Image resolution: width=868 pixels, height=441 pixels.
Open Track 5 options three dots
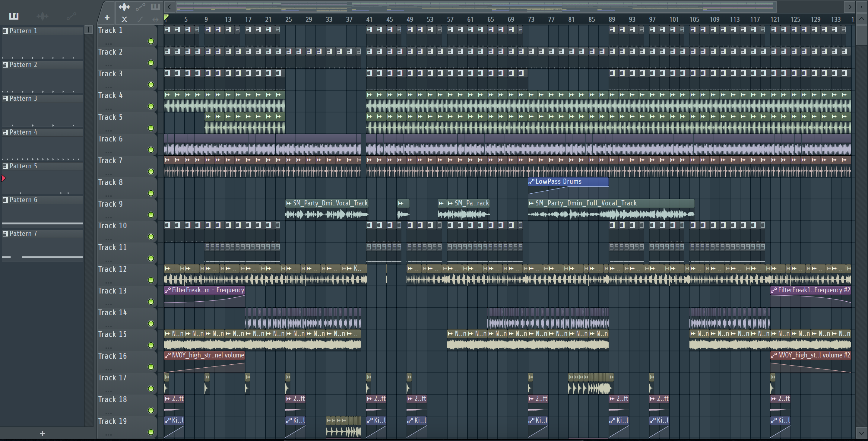tap(108, 131)
